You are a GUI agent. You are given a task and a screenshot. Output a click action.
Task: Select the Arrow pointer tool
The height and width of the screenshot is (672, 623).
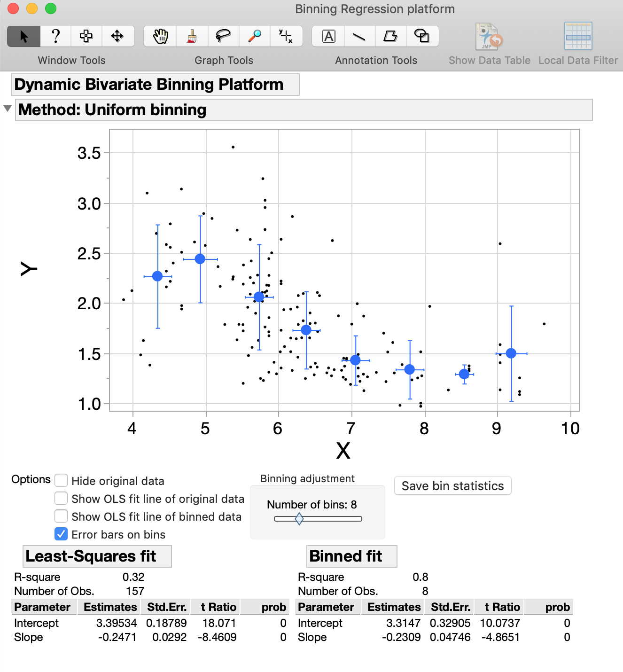23,36
